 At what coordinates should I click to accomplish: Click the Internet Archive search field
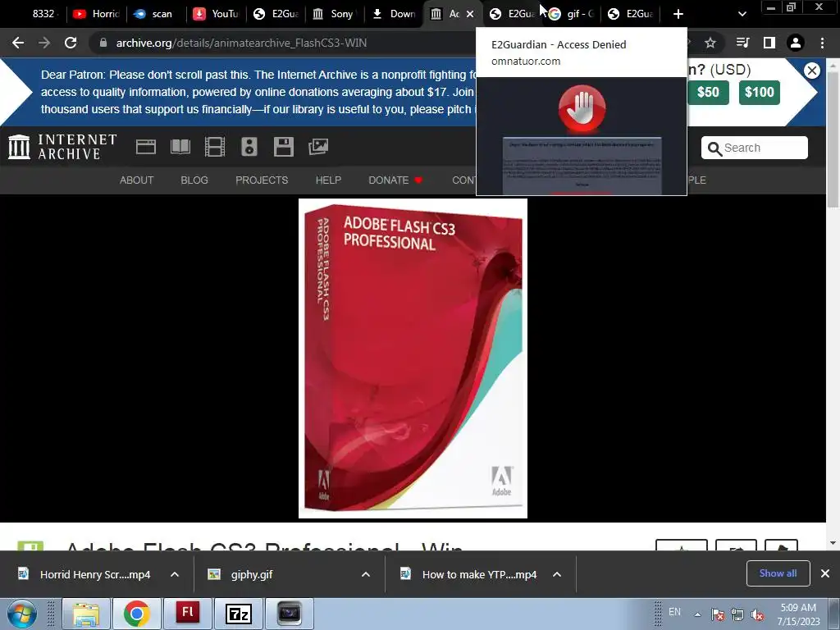(x=755, y=148)
